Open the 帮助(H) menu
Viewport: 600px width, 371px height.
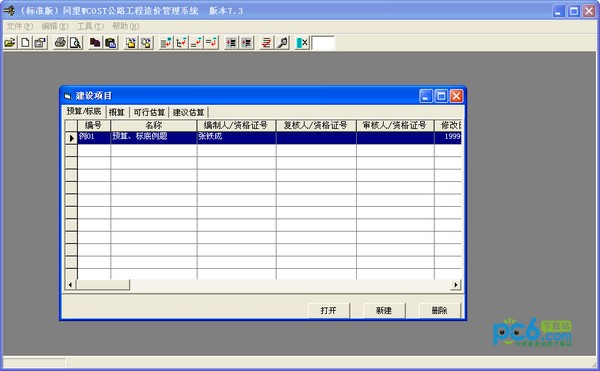click(125, 26)
